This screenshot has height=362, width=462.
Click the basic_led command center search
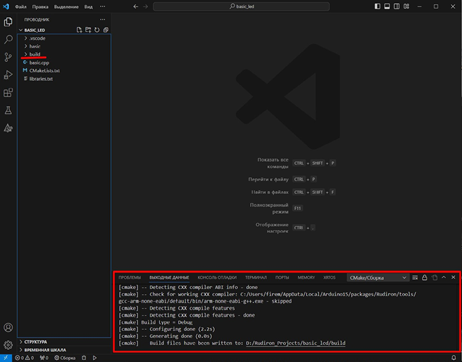[241, 6]
